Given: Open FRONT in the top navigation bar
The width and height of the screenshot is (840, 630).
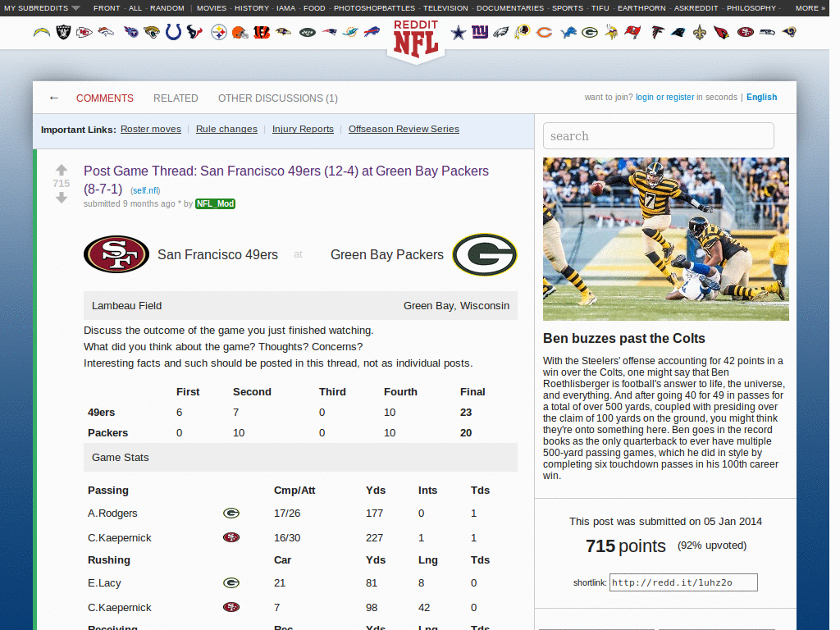Looking at the screenshot, I should [x=107, y=8].
